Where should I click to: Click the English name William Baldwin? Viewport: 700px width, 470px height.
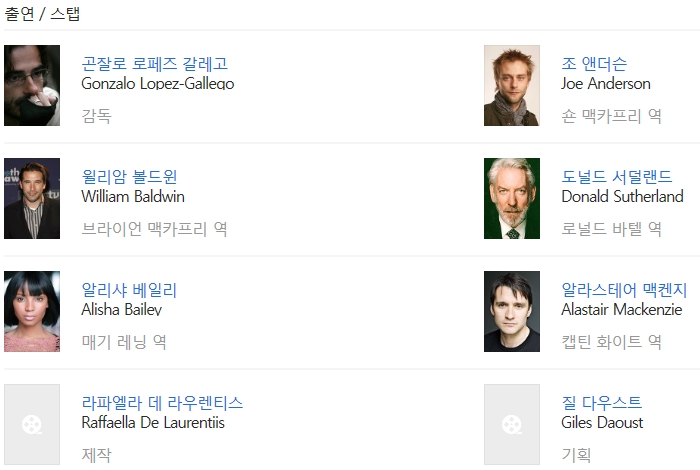coord(133,196)
